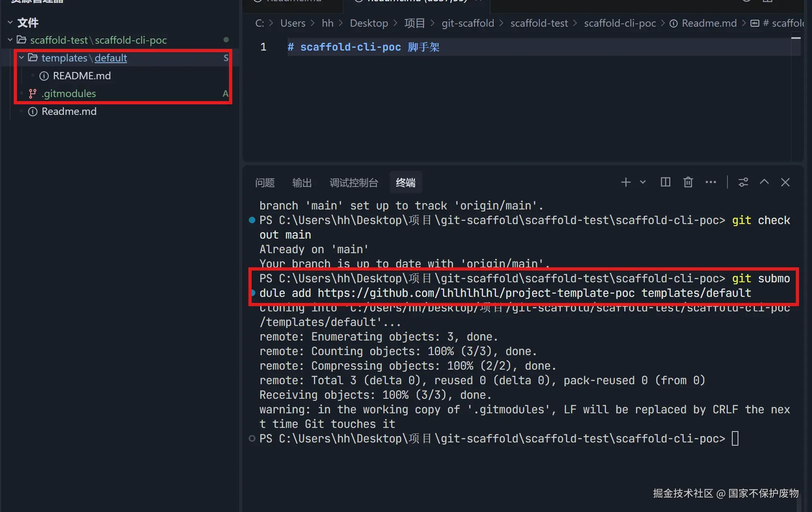Collapse the scaffold-cli-poc root folder
Viewport: 812px width, 512px height.
click(10, 40)
